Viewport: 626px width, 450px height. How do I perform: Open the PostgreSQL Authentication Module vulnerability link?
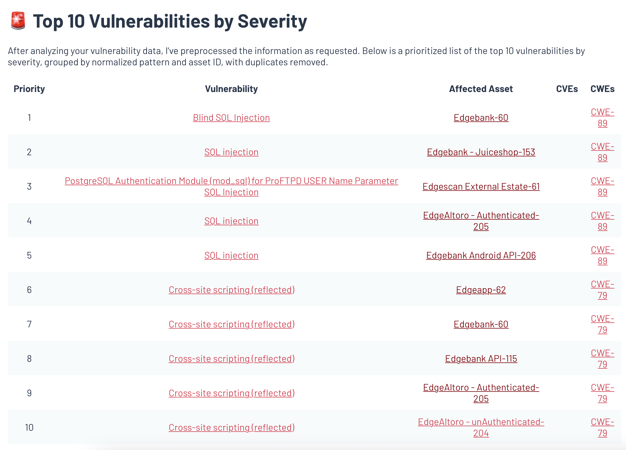coord(231,186)
